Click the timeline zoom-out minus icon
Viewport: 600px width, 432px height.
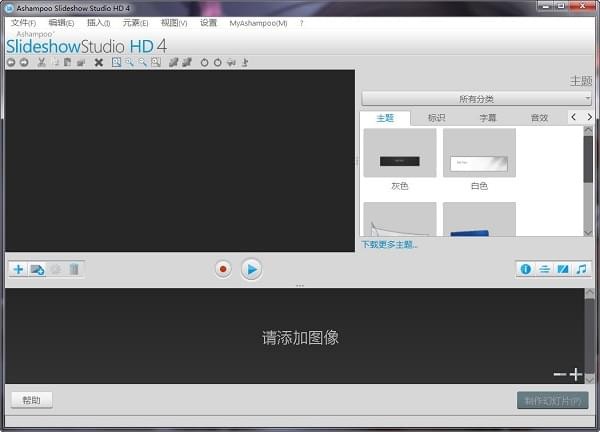(559, 374)
